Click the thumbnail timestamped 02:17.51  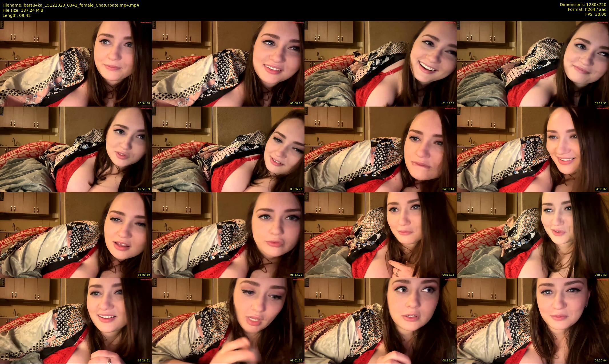(x=533, y=63)
